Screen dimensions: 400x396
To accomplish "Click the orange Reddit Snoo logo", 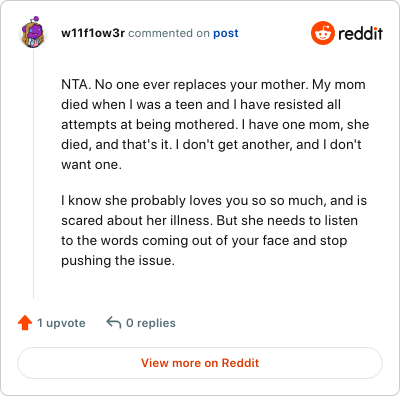I will click(x=322, y=33).
